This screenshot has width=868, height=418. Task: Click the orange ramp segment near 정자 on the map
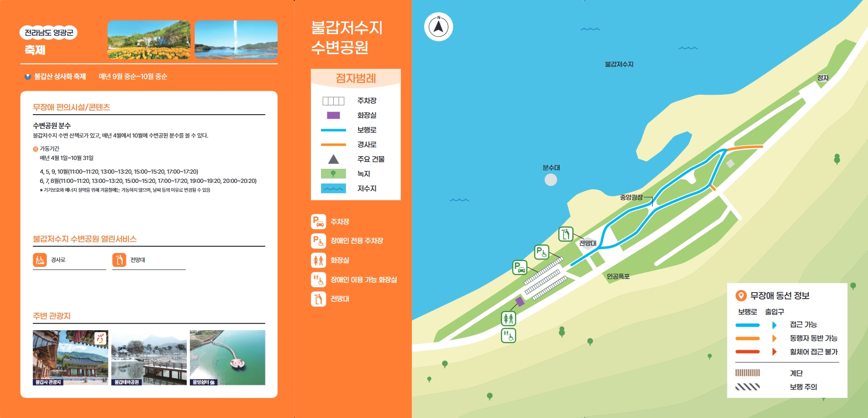tap(745, 147)
